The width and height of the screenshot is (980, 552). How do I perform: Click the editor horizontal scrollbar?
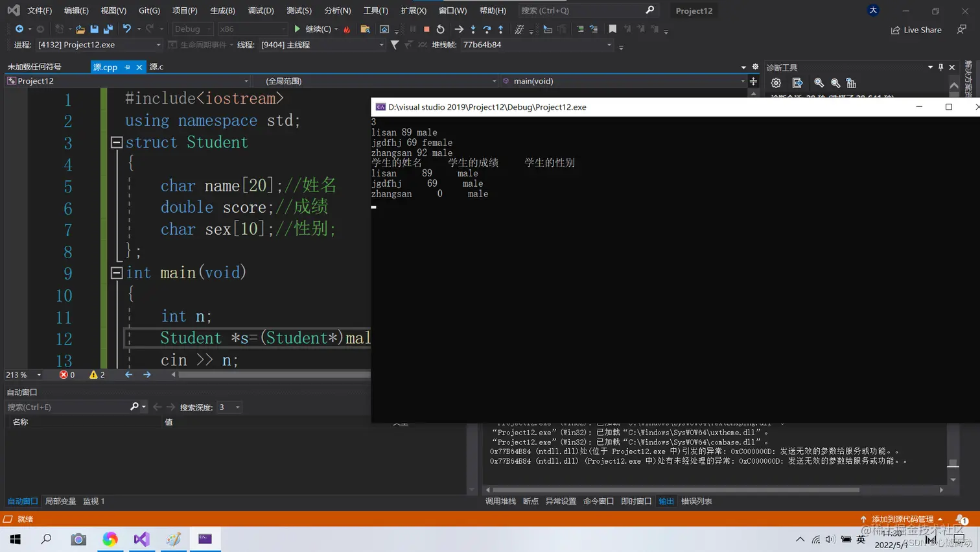[274, 375]
